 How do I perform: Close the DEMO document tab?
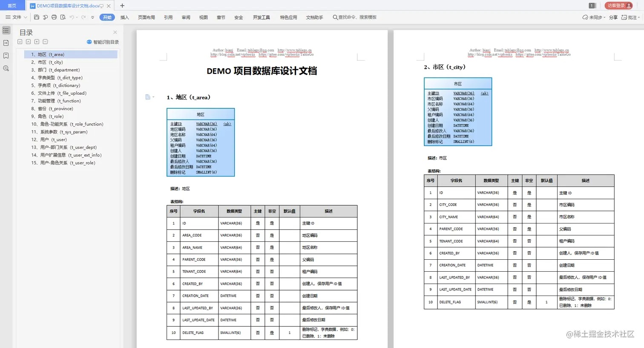click(109, 6)
